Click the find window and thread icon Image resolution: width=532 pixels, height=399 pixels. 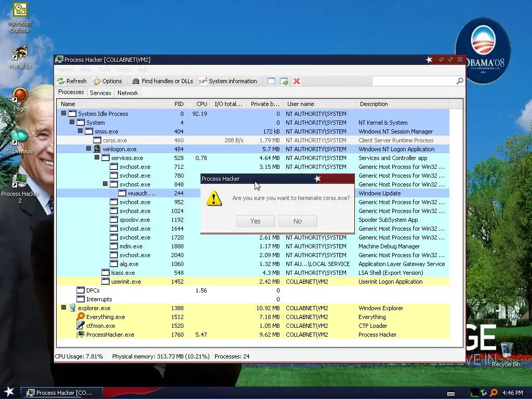click(284, 81)
